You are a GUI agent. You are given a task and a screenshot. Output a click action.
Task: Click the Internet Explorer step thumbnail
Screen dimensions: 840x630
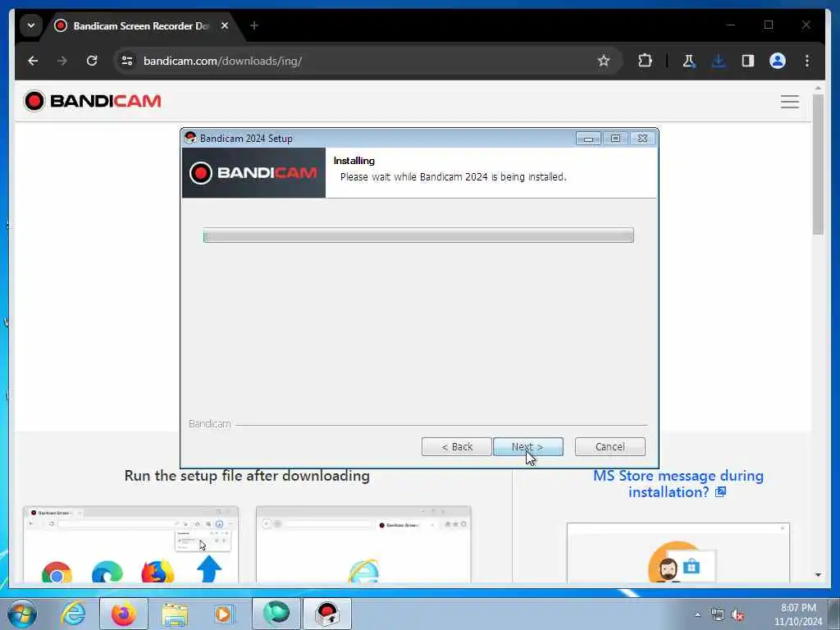pos(363,545)
